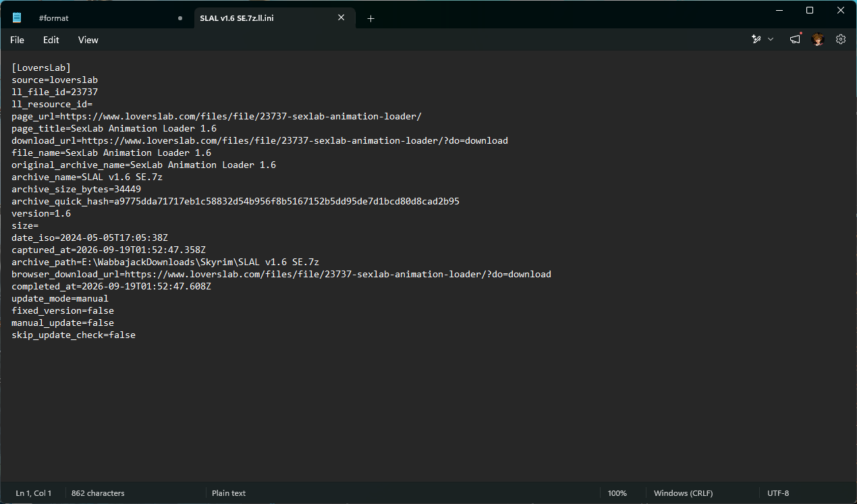This screenshot has height=504, width=857.
Task: Open the View menu
Action: pyautogui.click(x=88, y=40)
